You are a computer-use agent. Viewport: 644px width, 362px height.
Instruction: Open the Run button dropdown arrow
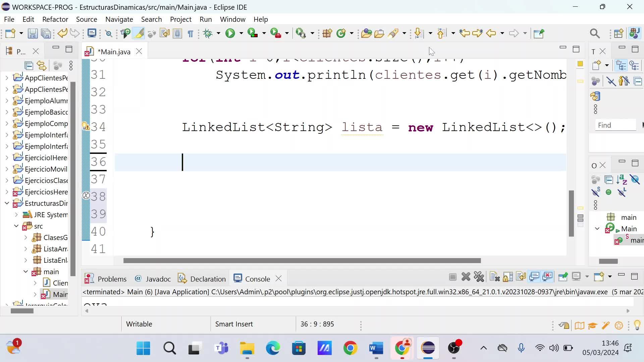[241, 33]
